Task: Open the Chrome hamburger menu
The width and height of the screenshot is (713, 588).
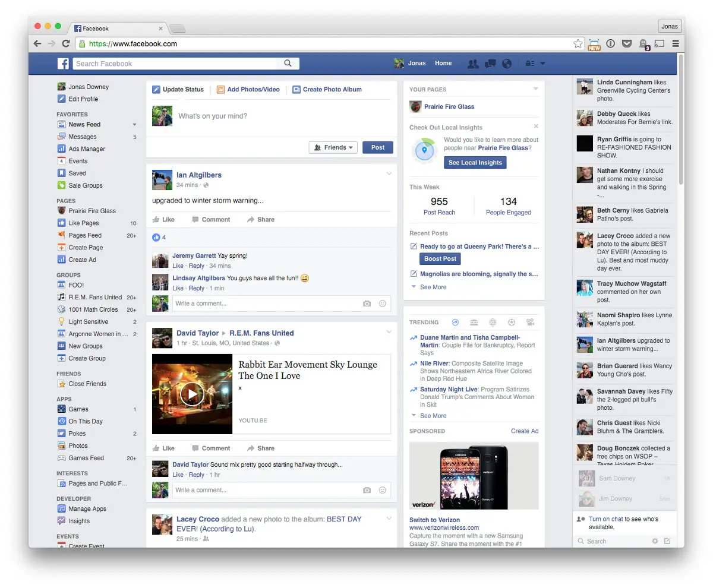Action: (x=676, y=43)
